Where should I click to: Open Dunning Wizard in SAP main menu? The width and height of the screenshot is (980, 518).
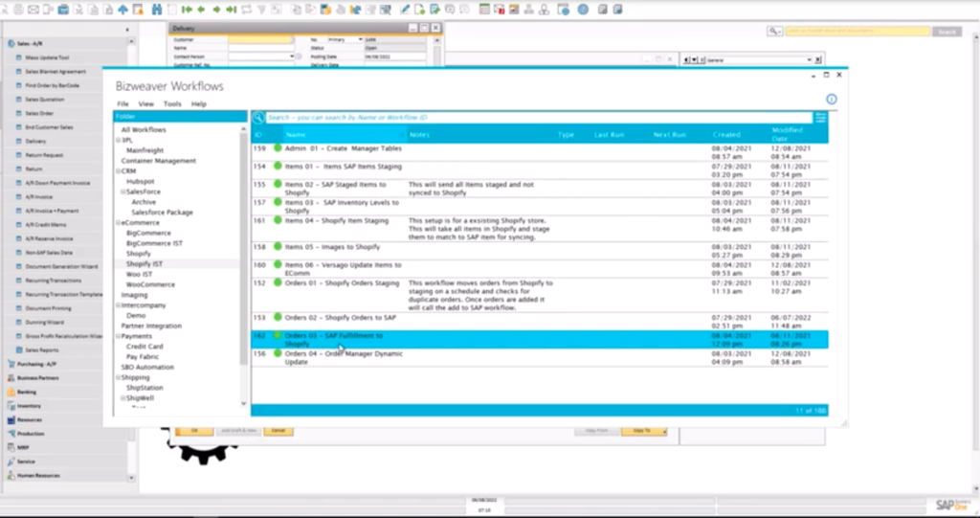tap(44, 322)
